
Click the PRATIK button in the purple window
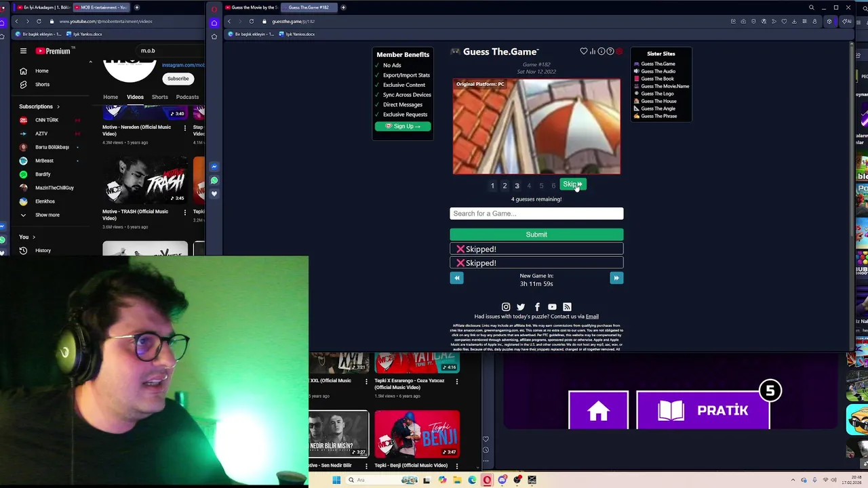tap(703, 410)
